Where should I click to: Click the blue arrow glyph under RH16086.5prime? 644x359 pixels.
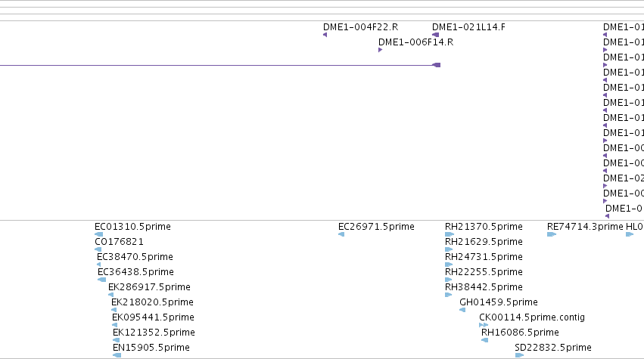pos(484,340)
